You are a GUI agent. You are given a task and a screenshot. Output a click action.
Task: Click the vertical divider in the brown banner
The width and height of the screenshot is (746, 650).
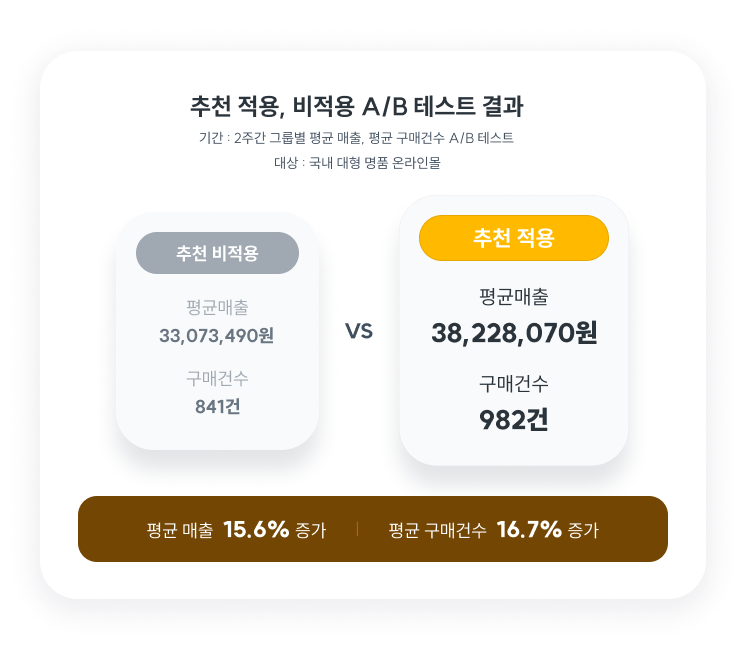coord(357,529)
